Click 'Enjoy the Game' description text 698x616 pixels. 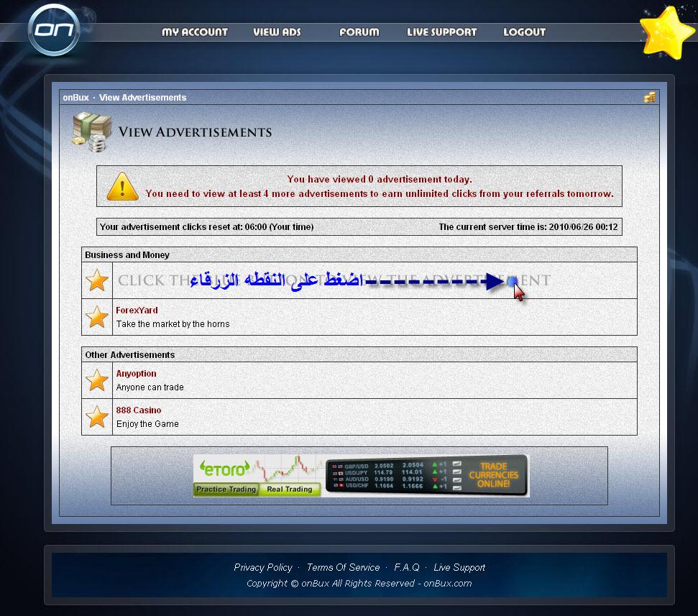[x=147, y=423]
